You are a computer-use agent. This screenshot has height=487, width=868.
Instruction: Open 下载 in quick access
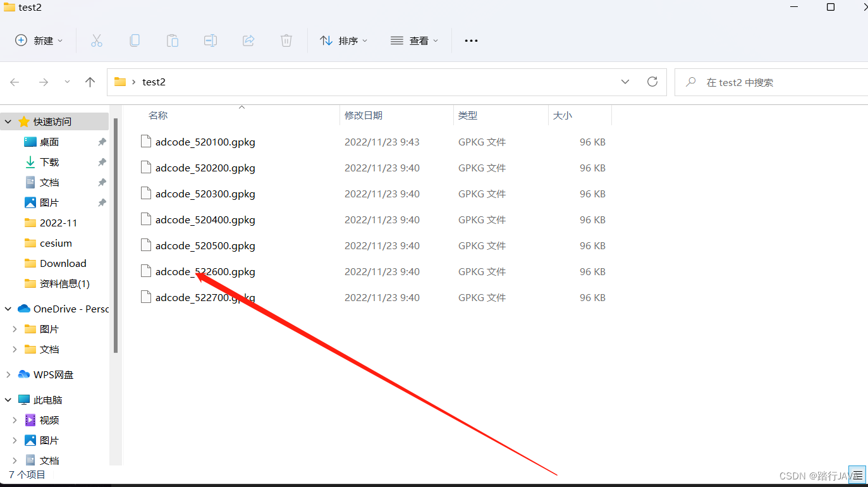pos(49,163)
